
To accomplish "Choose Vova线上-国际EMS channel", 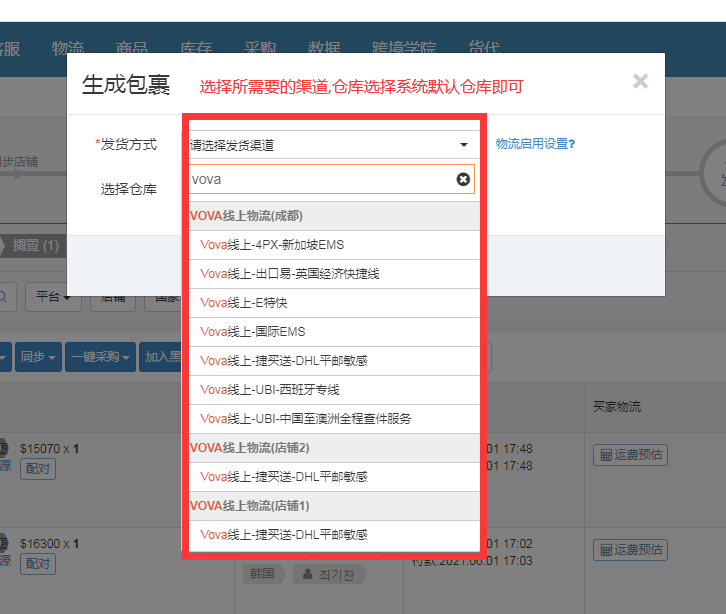I will tap(334, 332).
